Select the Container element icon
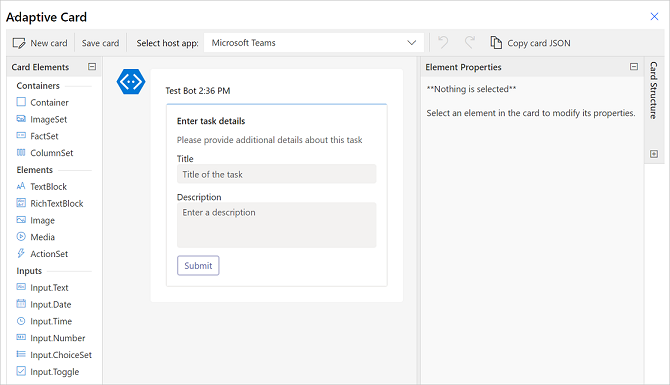The height and width of the screenshot is (385, 670). 21,102
